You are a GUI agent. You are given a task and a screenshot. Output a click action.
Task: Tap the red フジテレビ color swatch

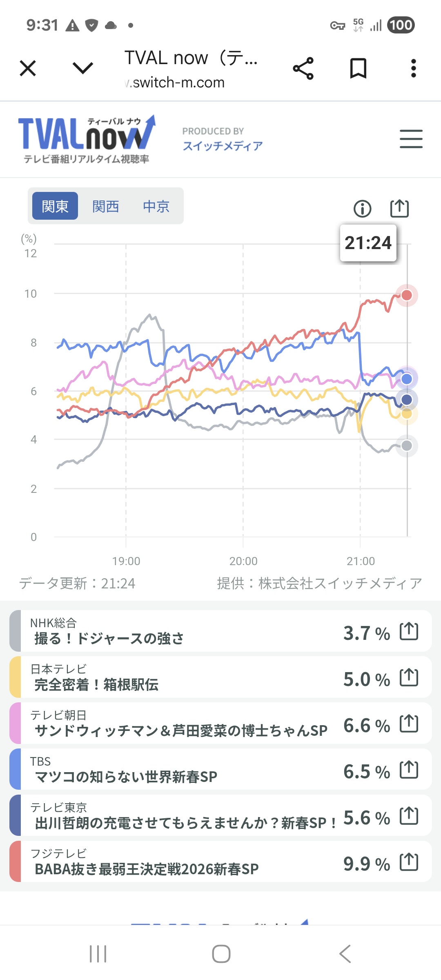15,862
